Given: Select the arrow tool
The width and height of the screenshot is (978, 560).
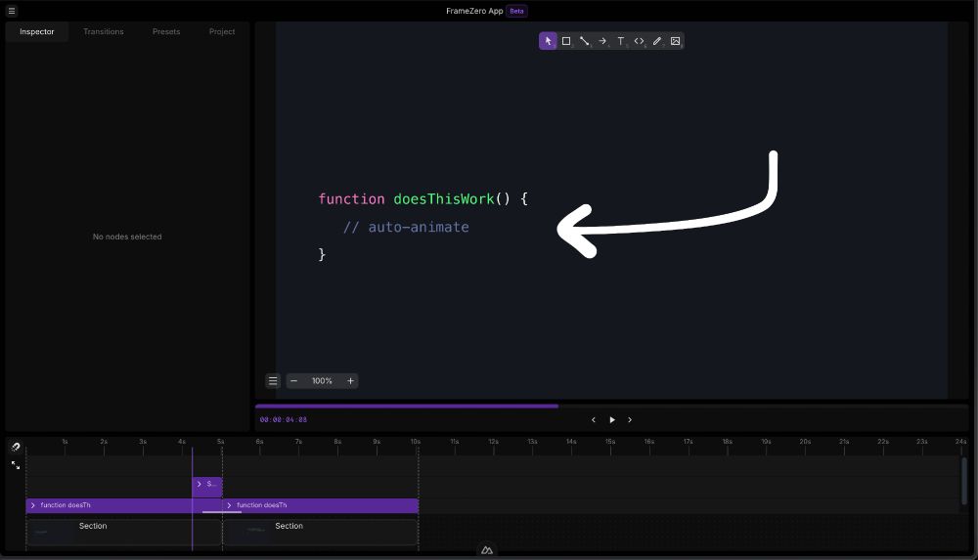Looking at the screenshot, I should point(602,41).
